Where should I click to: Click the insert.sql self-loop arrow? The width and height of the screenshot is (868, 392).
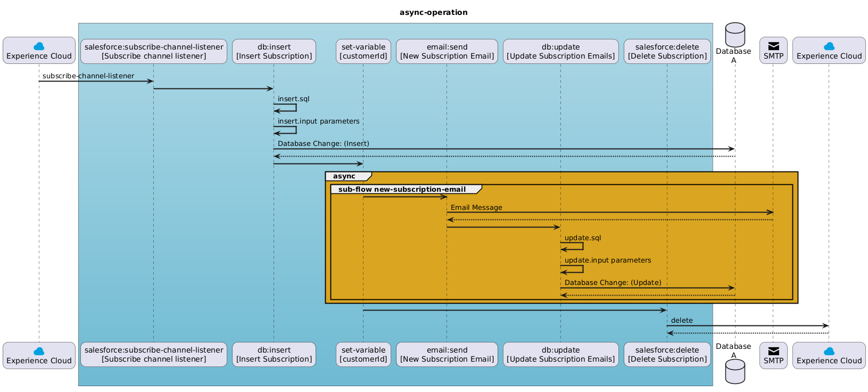coord(285,107)
